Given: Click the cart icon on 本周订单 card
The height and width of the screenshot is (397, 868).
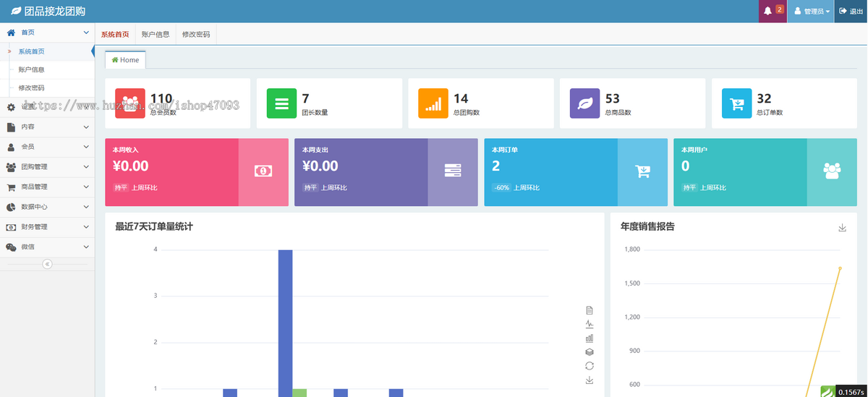Looking at the screenshot, I should pyautogui.click(x=642, y=171).
